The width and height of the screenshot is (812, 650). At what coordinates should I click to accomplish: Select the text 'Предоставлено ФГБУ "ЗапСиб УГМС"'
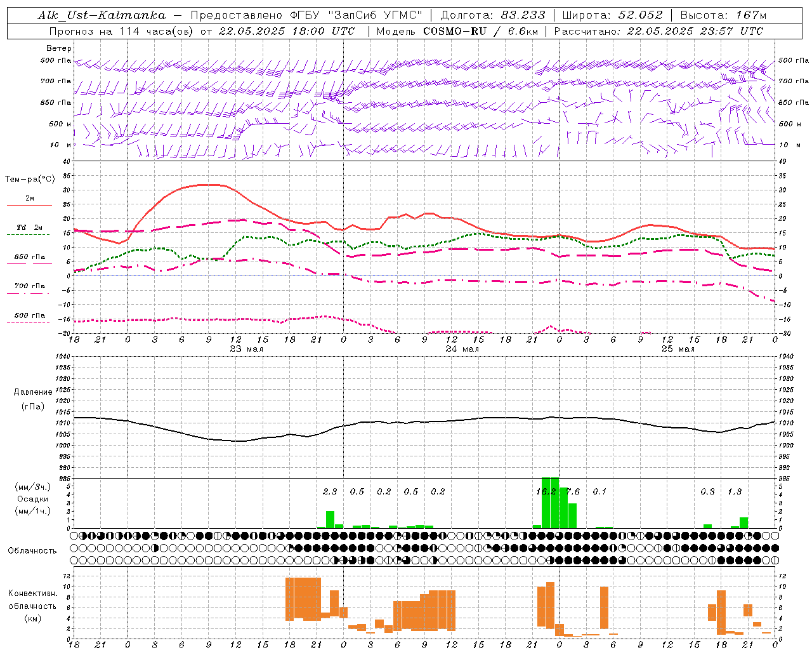(306, 15)
